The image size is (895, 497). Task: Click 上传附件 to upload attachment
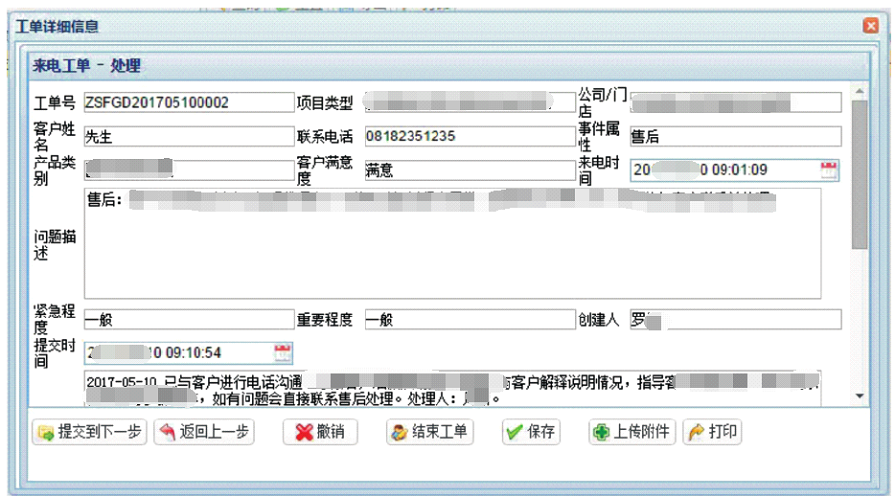(630, 432)
